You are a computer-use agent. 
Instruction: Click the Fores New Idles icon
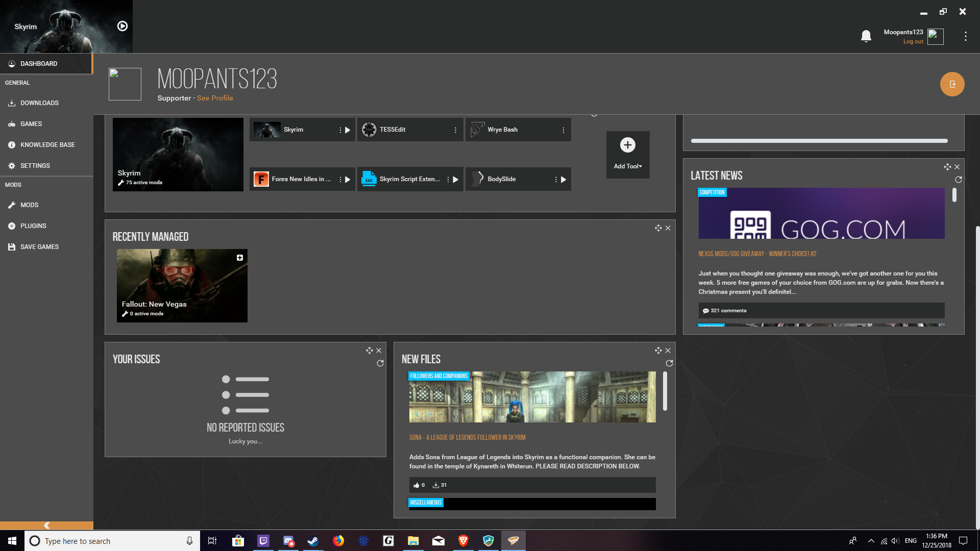coord(261,179)
